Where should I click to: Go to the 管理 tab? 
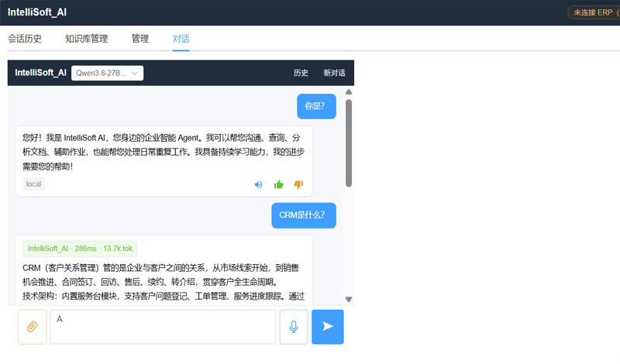(140, 39)
